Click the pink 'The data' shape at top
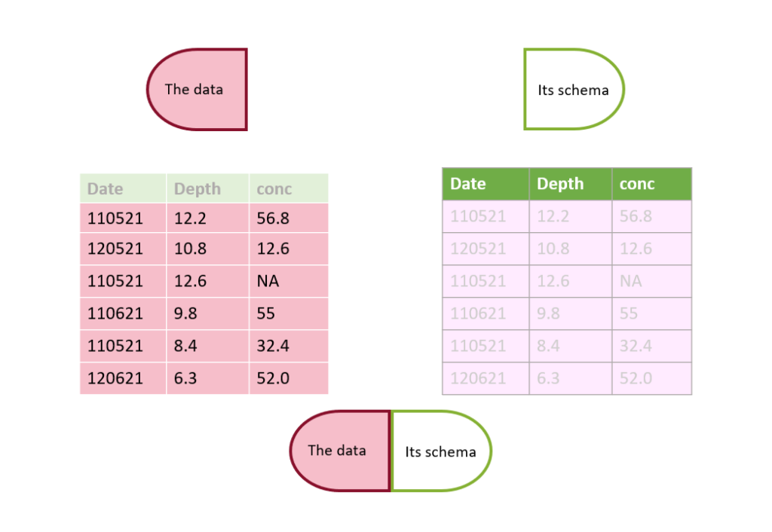772x532 pixels. pyautogui.click(x=197, y=90)
